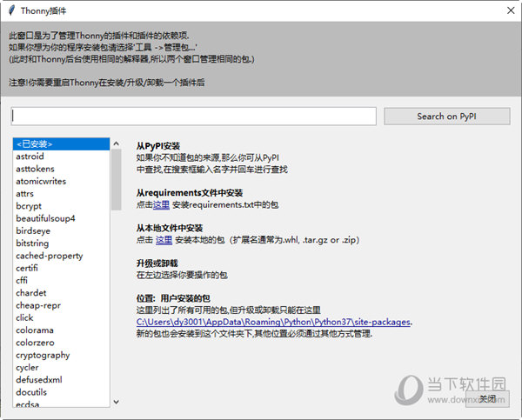This screenshot has height=420, width=522.
Task: Select the attrs package
Action: pos(61,194)
